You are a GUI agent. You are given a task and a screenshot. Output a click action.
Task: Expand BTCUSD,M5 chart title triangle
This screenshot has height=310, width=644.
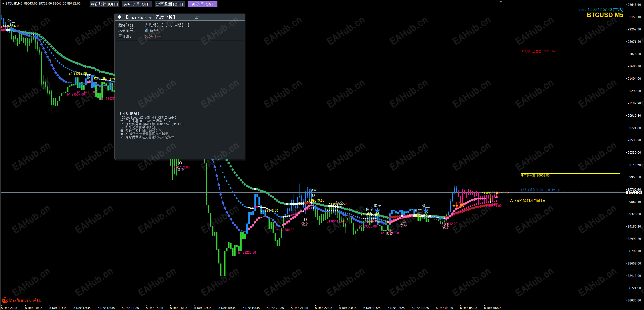[x=3, y=4]
